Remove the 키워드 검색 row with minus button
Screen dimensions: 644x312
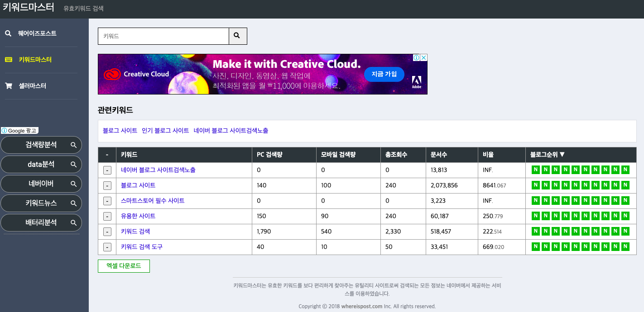(x=107, y=232)
